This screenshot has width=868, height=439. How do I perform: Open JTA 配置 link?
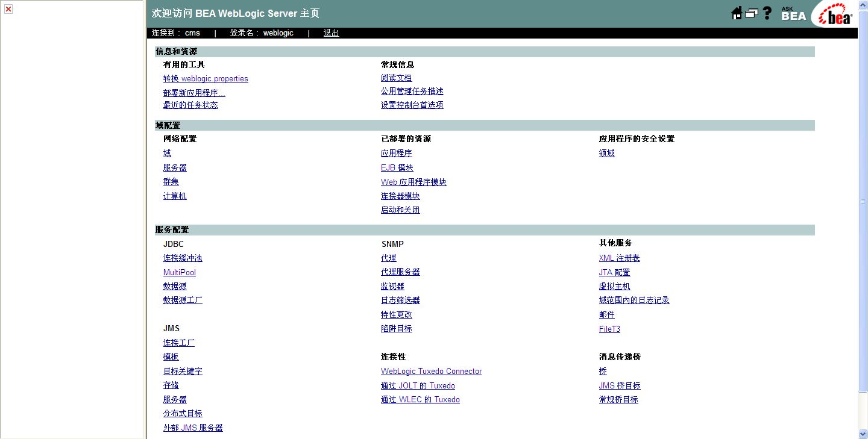click(615, 273)
